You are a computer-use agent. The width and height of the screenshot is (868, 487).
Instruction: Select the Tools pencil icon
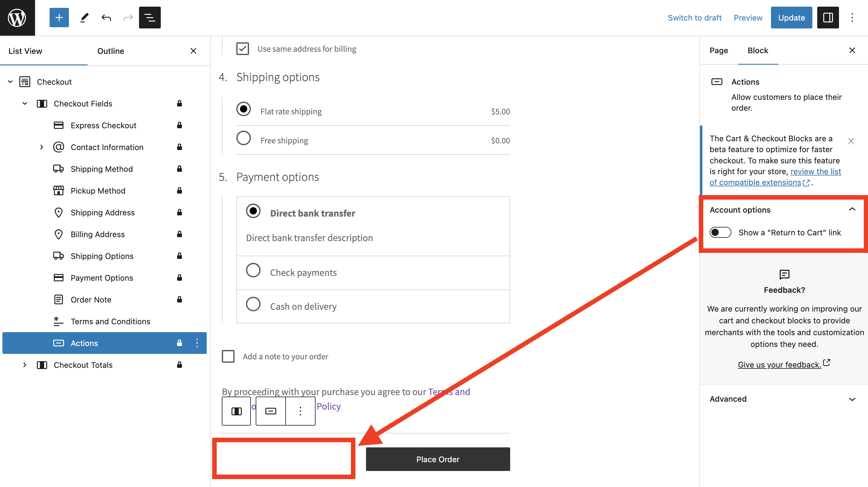click(84, 17)
